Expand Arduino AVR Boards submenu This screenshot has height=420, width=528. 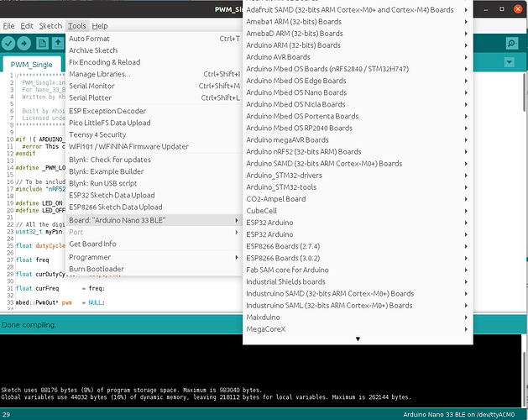[x=358, y=57]
